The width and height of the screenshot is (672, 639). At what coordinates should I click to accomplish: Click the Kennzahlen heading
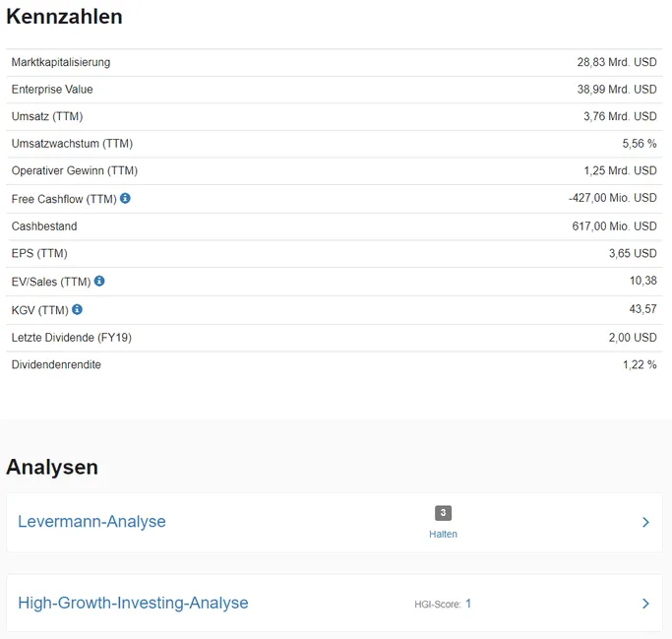point(64,17)
